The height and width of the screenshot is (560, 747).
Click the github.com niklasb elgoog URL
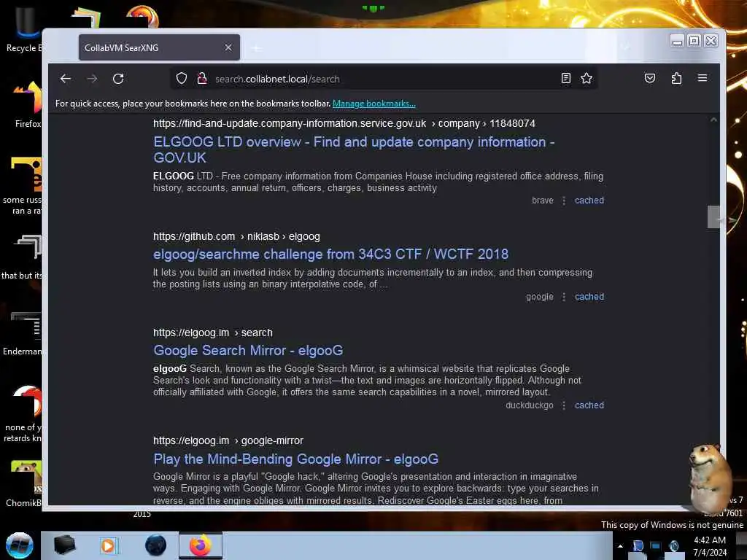click(236, 237)
